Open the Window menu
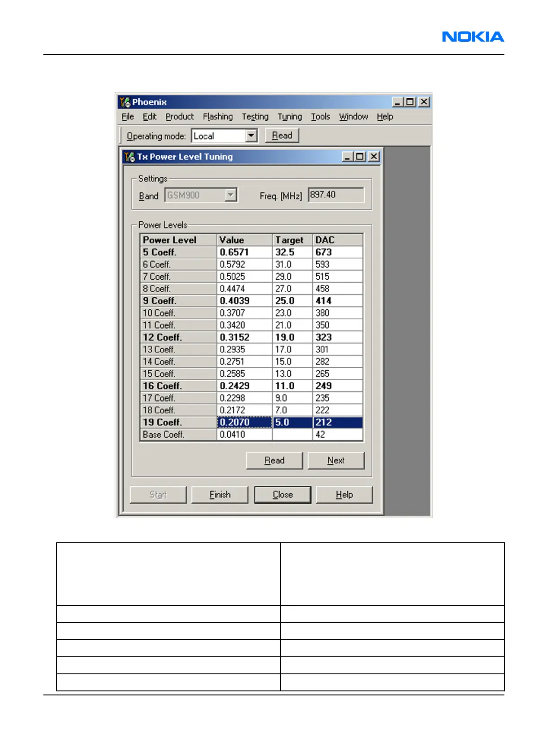 pyautogui.click(x=354, y=117)
